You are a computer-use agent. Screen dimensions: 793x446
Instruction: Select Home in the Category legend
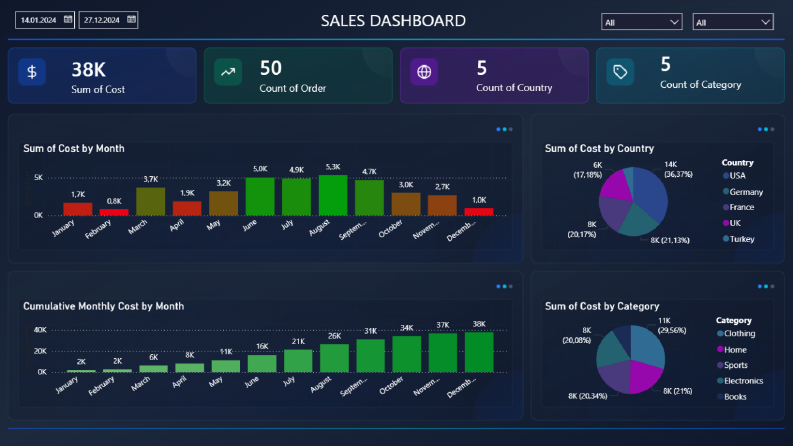pyautogui.click(x=732, y=349)
